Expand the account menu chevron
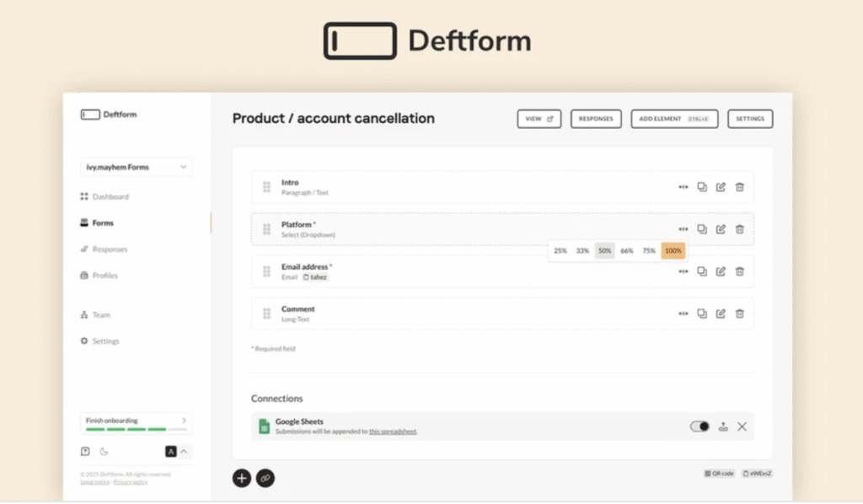Viewport: 863px width, 504px height. pos(185,452)
